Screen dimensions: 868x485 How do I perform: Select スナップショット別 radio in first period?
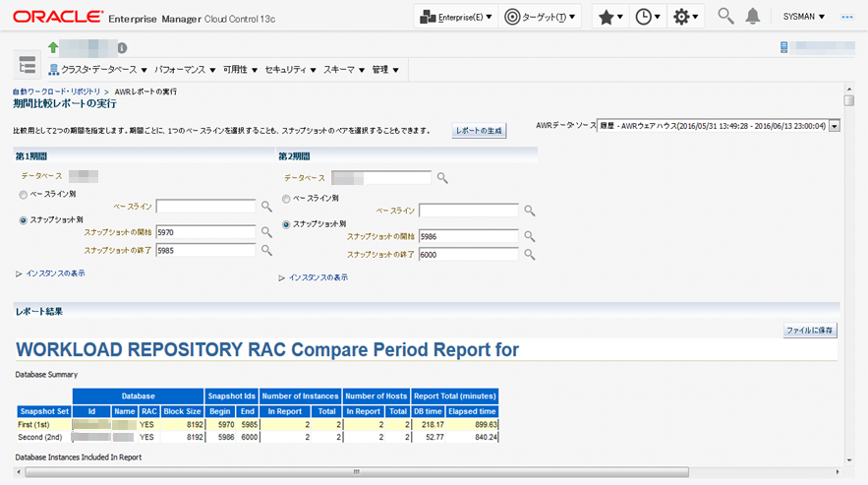23,220
